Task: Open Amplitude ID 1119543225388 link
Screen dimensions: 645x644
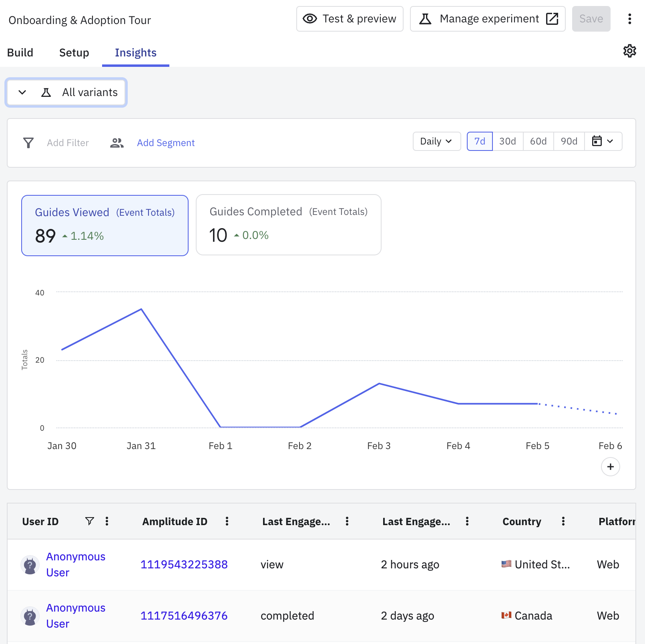Action: (184, 564)
